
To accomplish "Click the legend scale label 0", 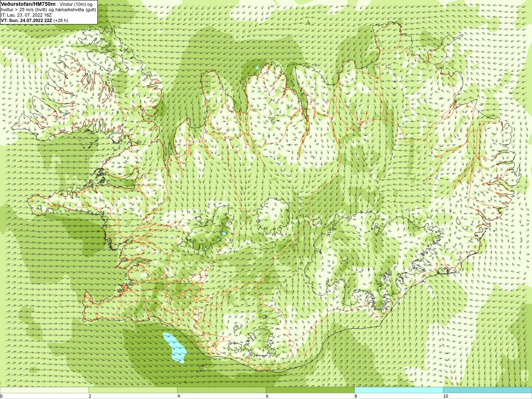I will [x=2, y=396].
